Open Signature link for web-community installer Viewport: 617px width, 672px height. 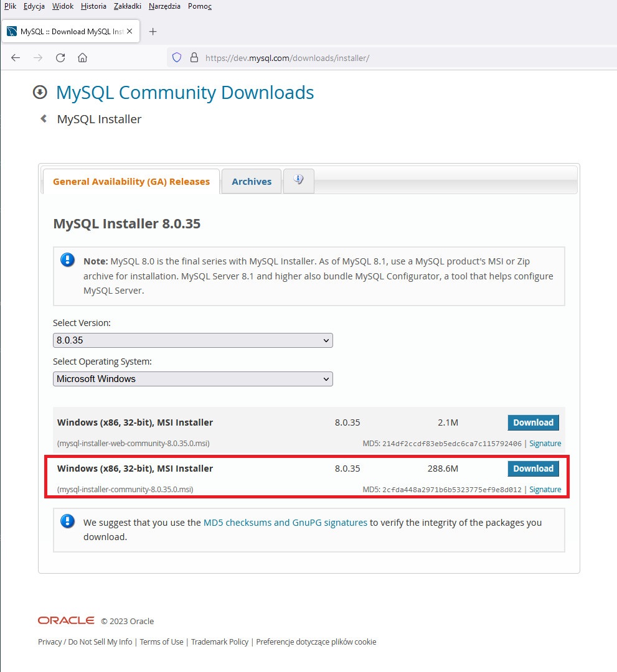[545, 443]
